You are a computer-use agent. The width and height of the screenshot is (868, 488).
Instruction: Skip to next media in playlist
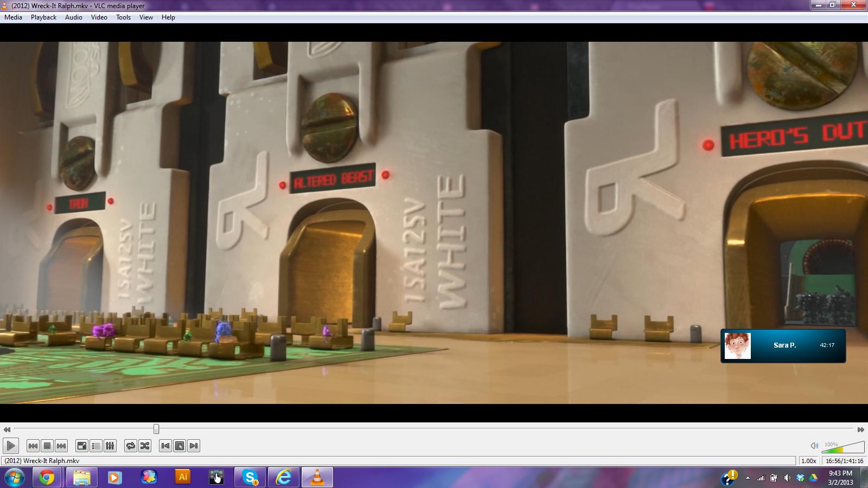coord(61,446)
